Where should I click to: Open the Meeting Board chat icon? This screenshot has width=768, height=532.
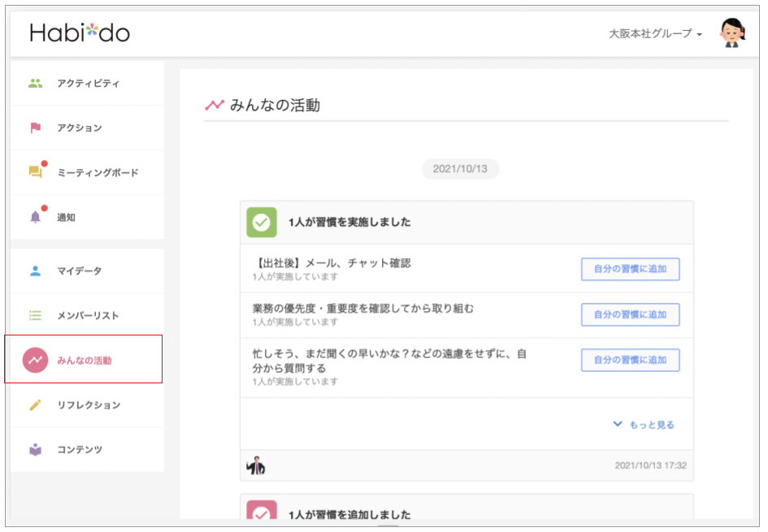pos(36,172)
